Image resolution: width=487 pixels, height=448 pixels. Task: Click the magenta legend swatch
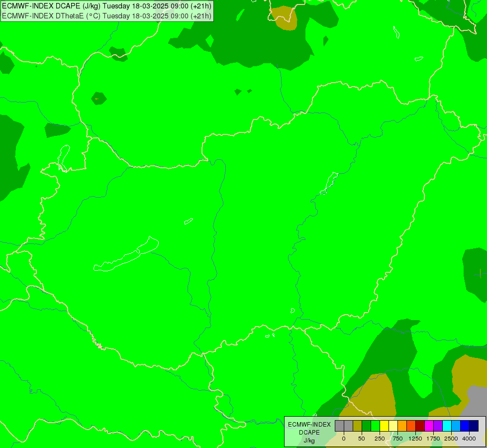[429, 426]
